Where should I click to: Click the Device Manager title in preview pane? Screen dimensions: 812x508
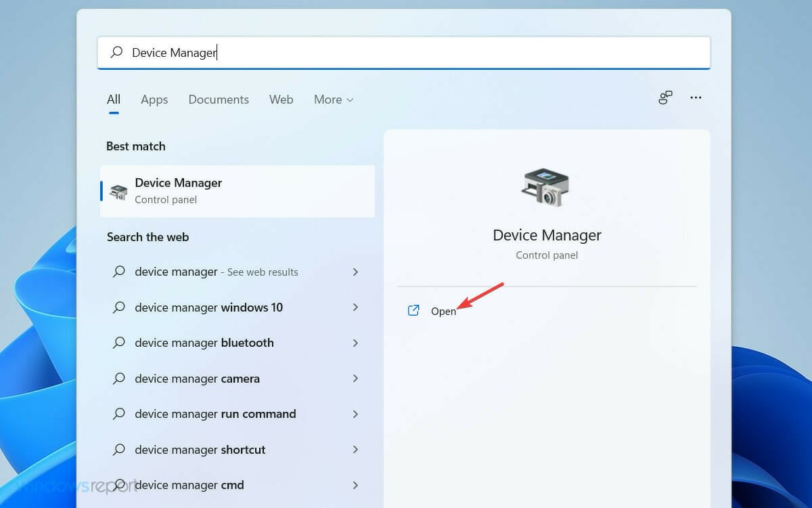547,235
